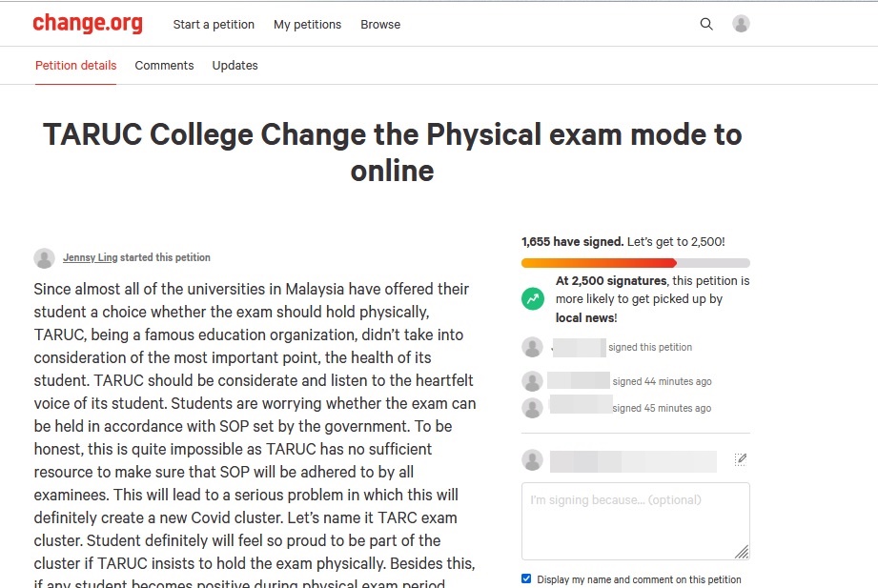Select the change.org logo
This screenshot has width=878, height=588.
click(x=88, y=23)
